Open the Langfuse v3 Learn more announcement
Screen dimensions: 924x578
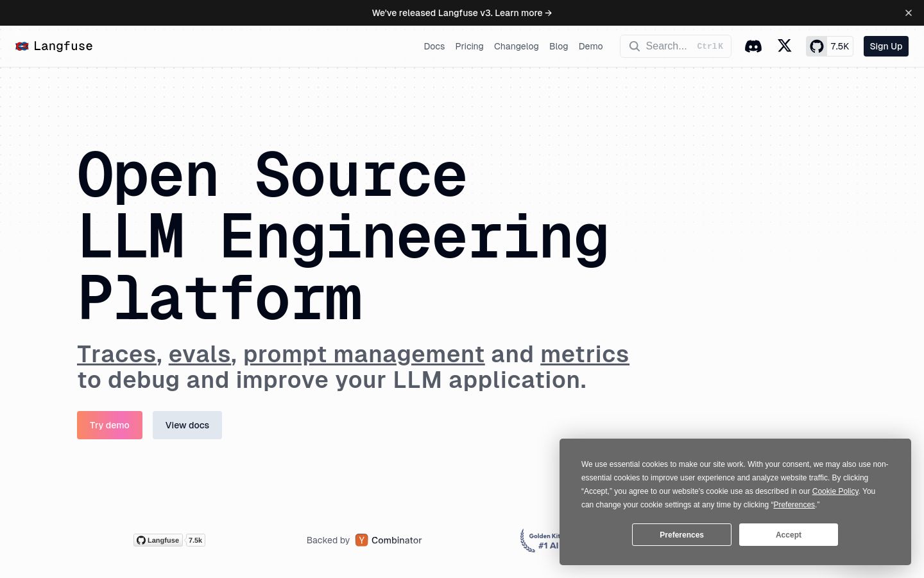pos(462,13)
